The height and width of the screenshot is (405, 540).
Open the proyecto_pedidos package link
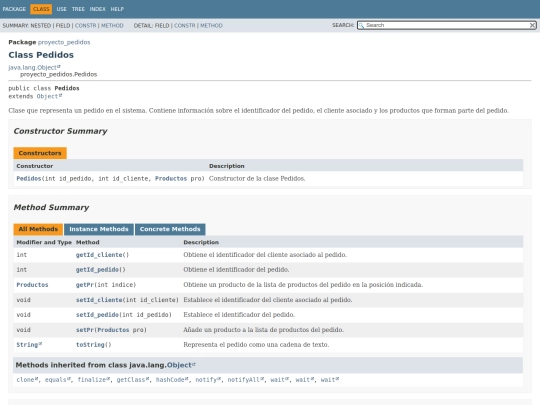click(x=64, y=42)
